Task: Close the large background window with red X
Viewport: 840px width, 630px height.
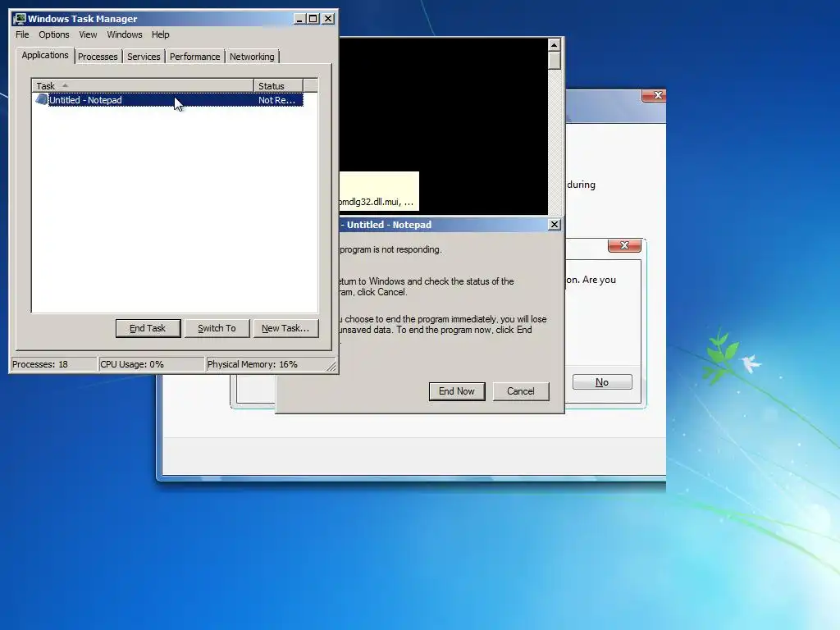Action: pos(654,95)
